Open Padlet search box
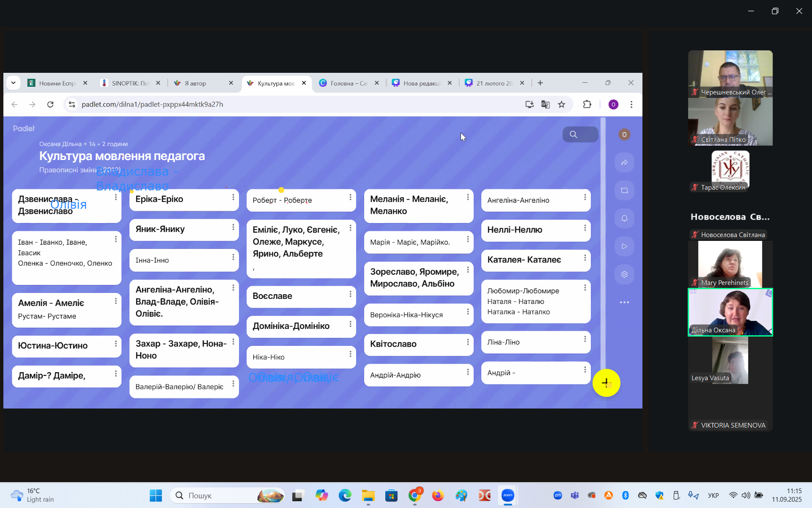This screenshot has height=508, width=812. (x=580, y=135)
